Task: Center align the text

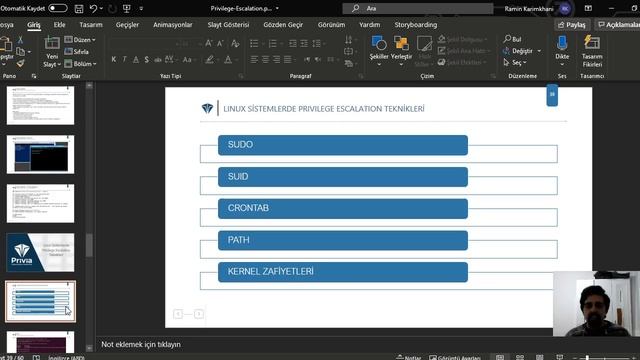Action: pyautogui.click(x=265, y=60)
